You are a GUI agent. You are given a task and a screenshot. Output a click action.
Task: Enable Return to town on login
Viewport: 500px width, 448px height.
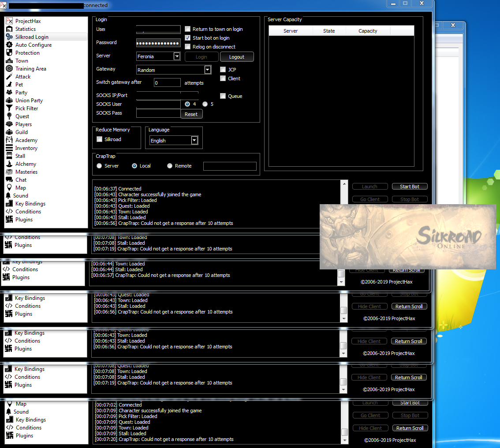pyautogui.click(x=188, y=29)
